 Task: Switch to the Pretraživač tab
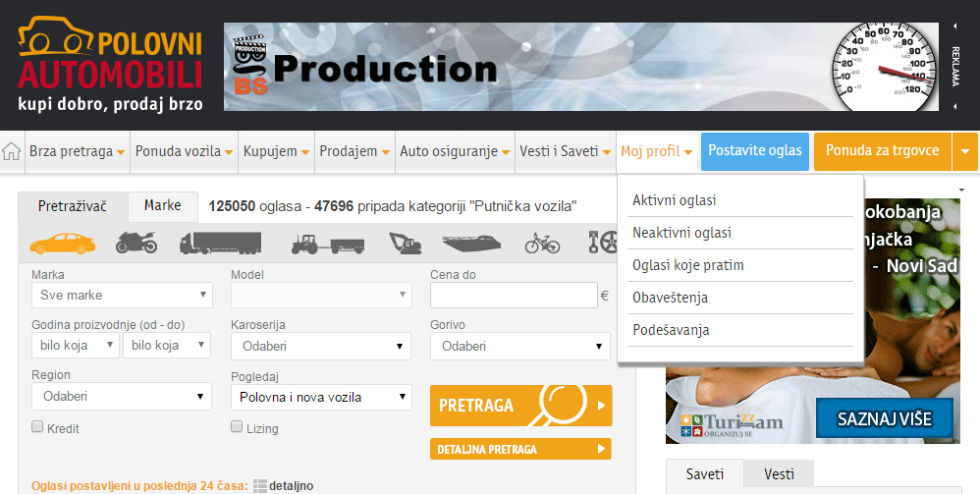click(73, 206)
